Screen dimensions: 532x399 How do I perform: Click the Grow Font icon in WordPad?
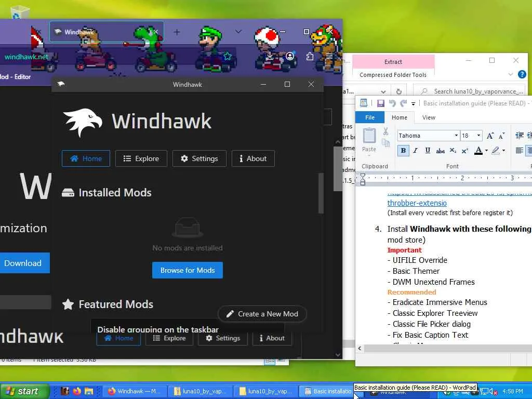[490, 136]
